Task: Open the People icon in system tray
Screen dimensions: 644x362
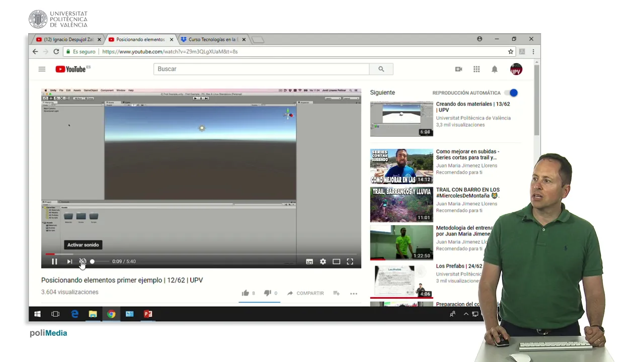Action: click(452, 314)
